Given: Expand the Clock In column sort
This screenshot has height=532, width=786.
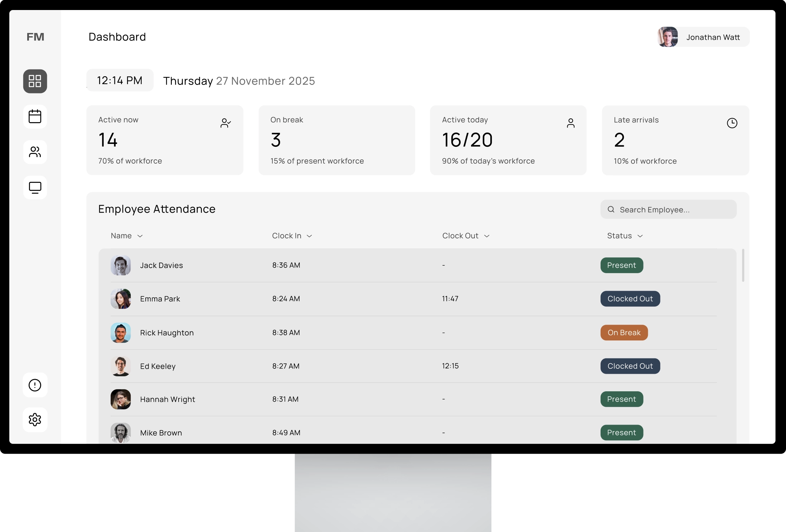Looking at the screenshot, I should (x=310, y=236).
